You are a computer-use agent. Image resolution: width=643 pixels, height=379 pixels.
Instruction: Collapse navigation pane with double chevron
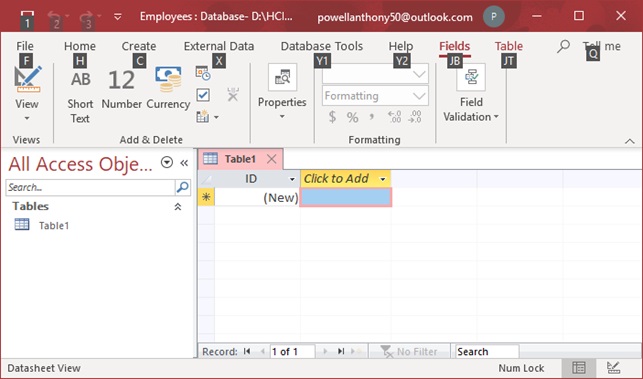184,163
